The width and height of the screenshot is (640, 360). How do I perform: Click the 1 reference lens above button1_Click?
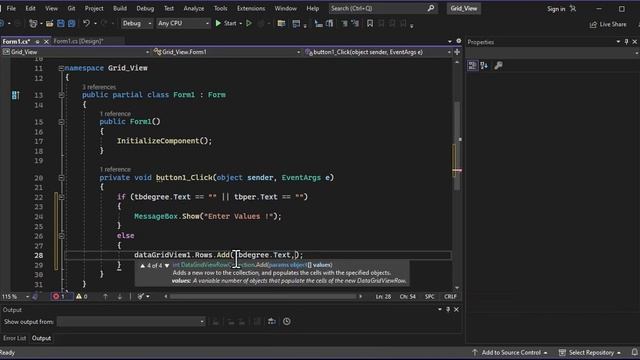pos(115,169)
